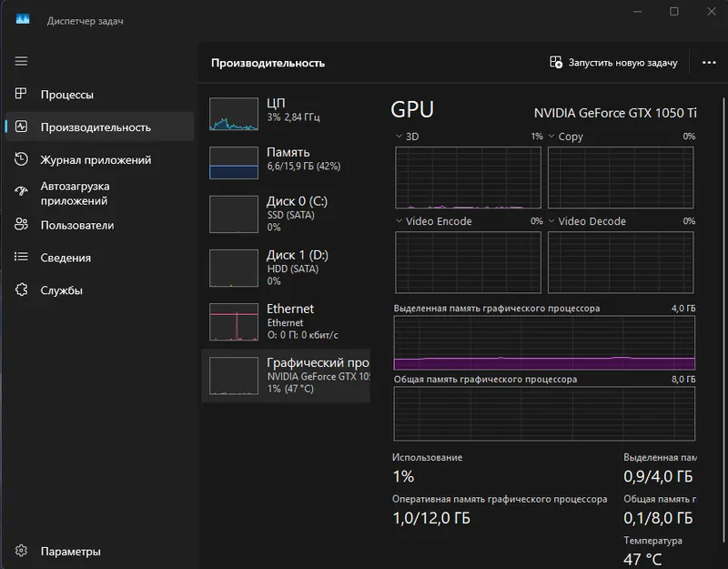Select the ЦП performance entry
728x569 pixels.
(x=286, y=113)
